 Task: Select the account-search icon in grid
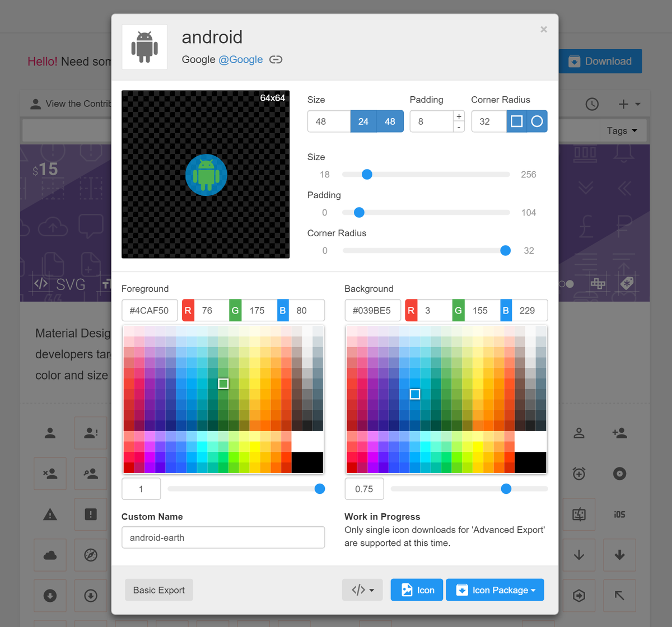(x=91, y=474)
